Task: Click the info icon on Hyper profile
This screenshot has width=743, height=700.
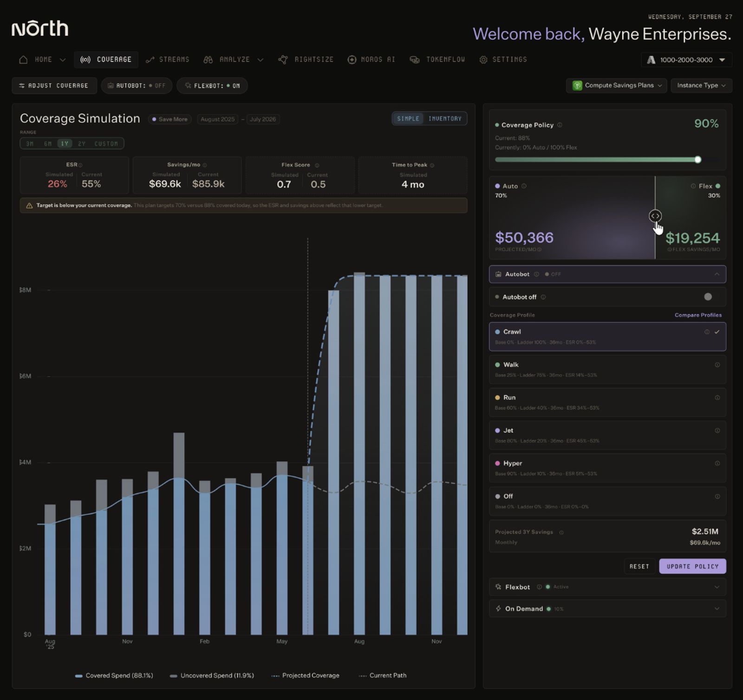Action: [717, 463]
